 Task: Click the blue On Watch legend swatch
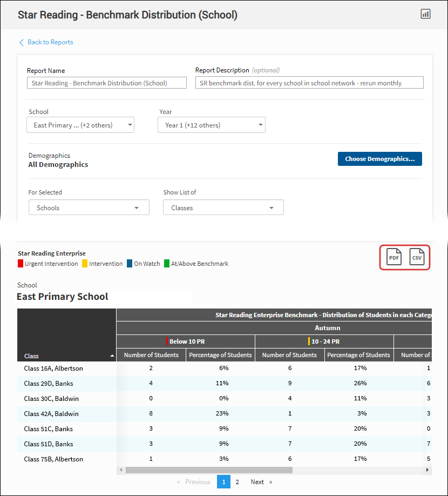[130, 264]
